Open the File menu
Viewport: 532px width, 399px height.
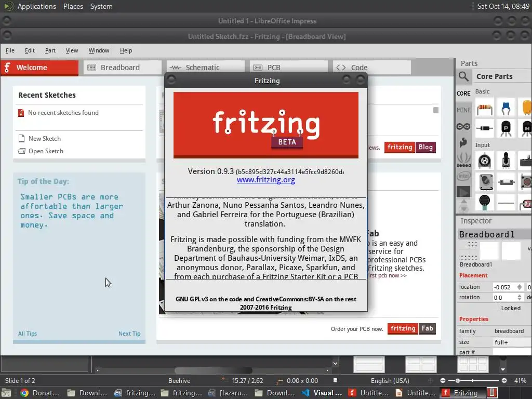point(10,50)
